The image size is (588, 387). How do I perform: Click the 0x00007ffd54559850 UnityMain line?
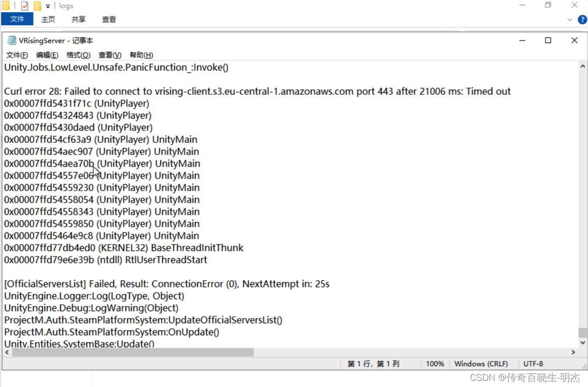click(x=101, y=224)
